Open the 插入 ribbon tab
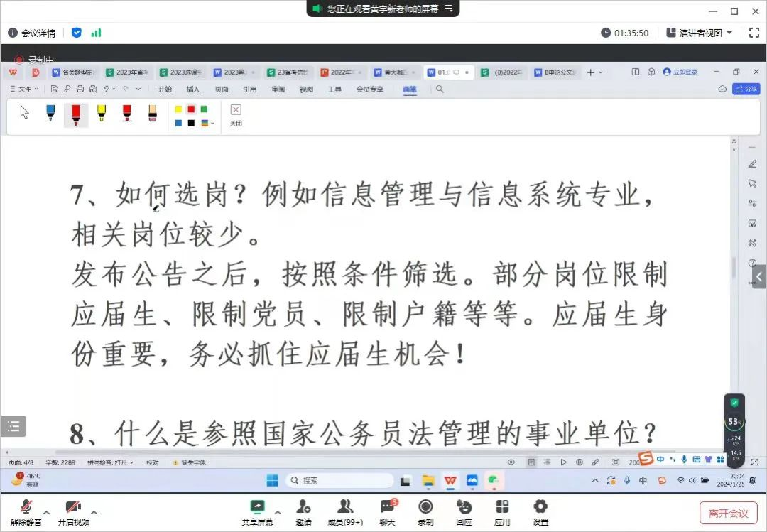The image size is (767, 532). [193, 89]
